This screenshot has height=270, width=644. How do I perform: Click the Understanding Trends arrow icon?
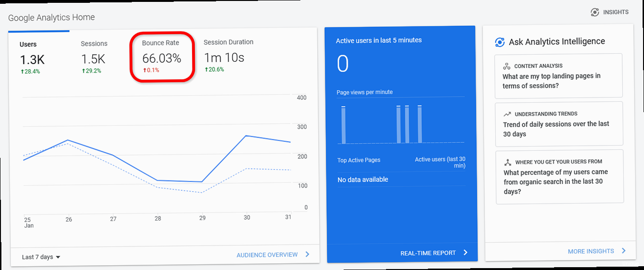tap(507, 114)
